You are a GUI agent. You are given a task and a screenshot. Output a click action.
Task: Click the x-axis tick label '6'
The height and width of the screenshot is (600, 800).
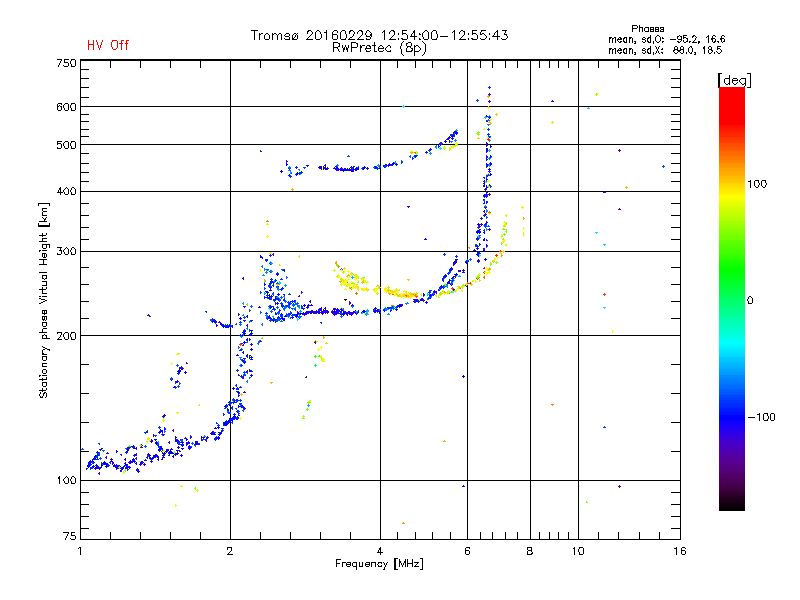(x=467, y=551)
